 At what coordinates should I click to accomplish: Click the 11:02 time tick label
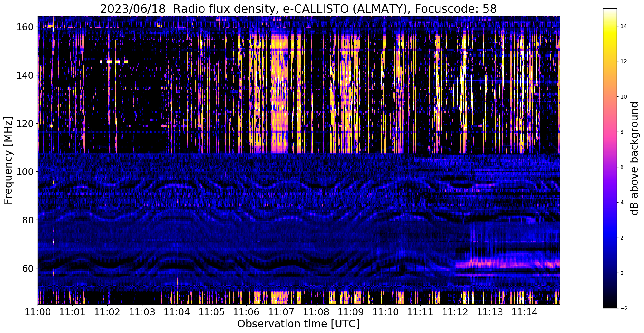tap(108, 311)
